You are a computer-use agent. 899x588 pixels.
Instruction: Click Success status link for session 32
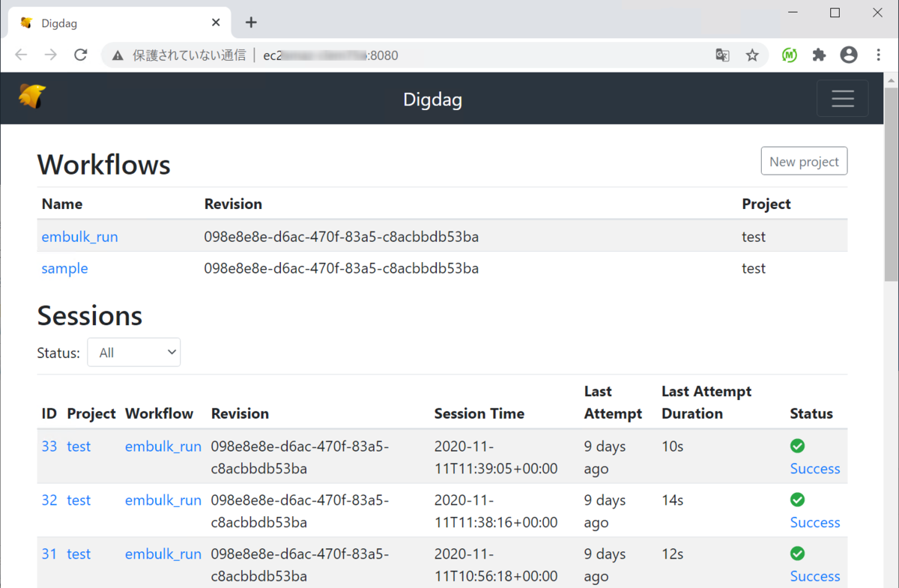tap(814, 522)
